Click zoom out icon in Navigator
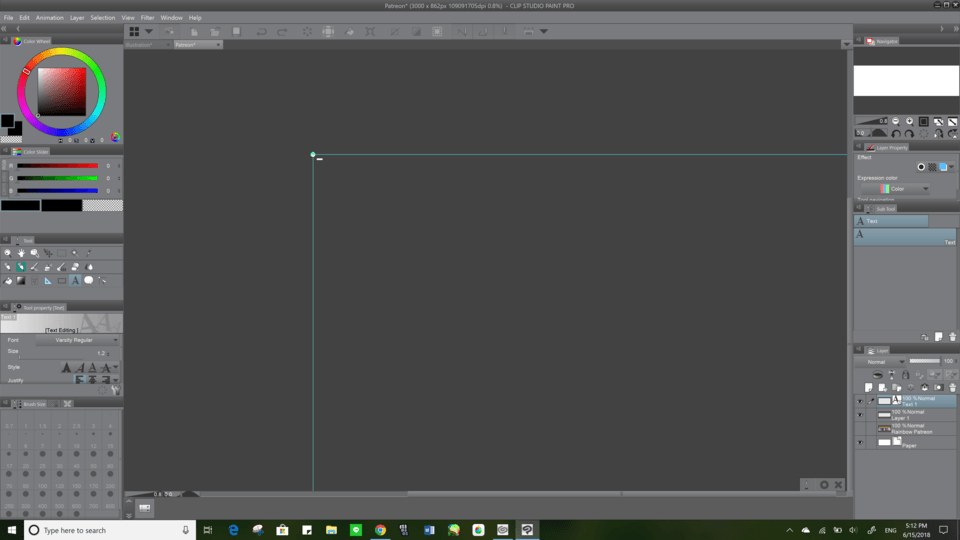 896,121
